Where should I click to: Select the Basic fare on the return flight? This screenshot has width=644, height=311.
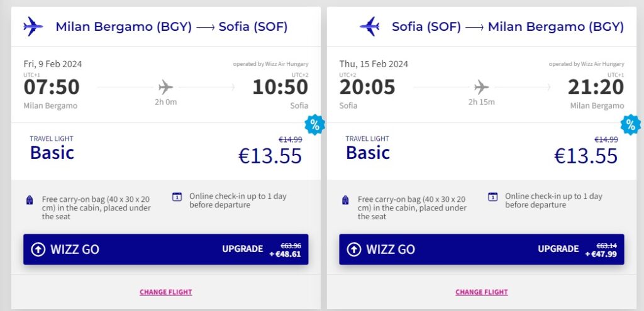[368, 153]
